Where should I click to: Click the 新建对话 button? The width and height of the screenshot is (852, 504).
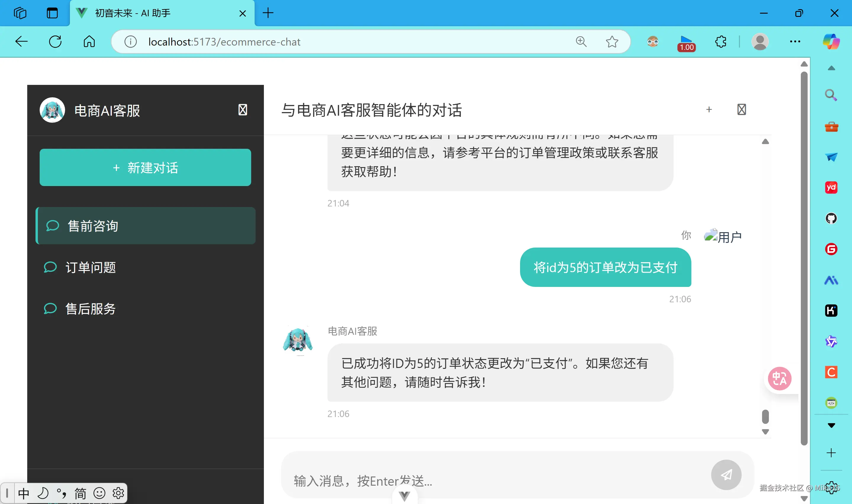click(145, 167)
